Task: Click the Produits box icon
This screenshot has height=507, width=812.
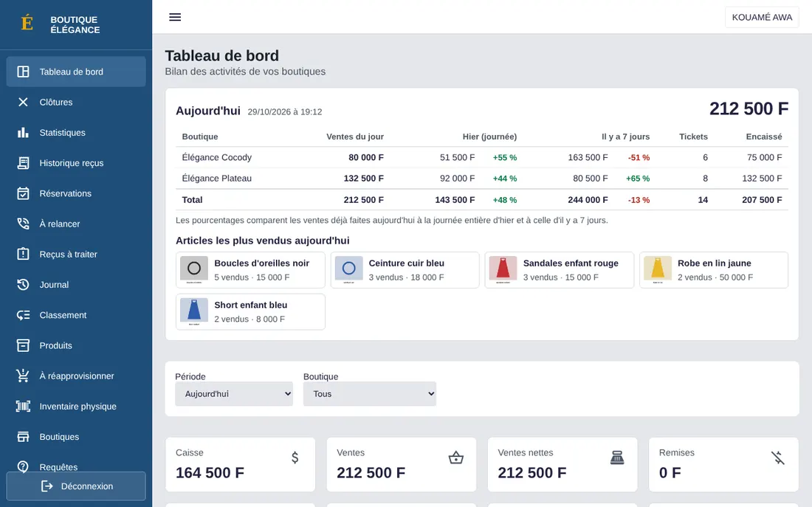Action: click(23, 345)
